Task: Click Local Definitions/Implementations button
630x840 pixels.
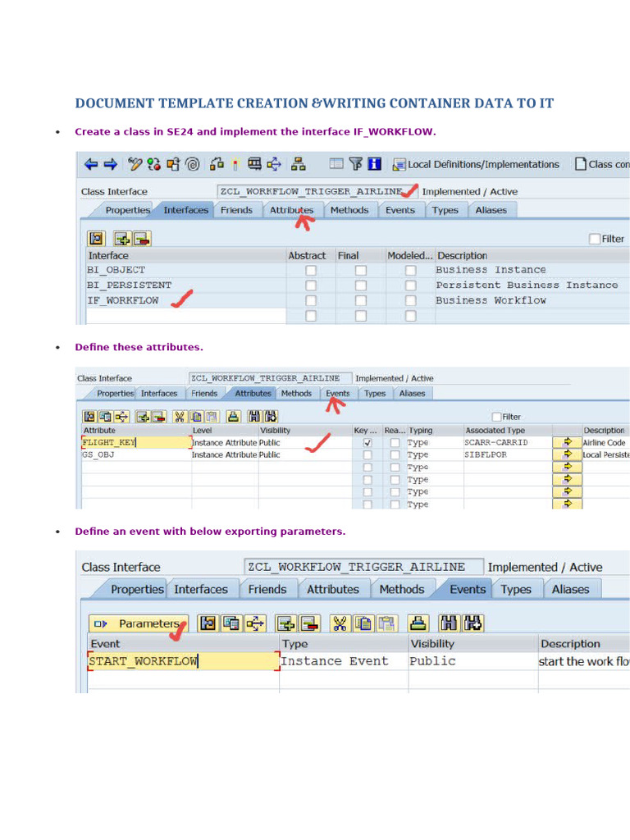Action: (x=476, y=164)
